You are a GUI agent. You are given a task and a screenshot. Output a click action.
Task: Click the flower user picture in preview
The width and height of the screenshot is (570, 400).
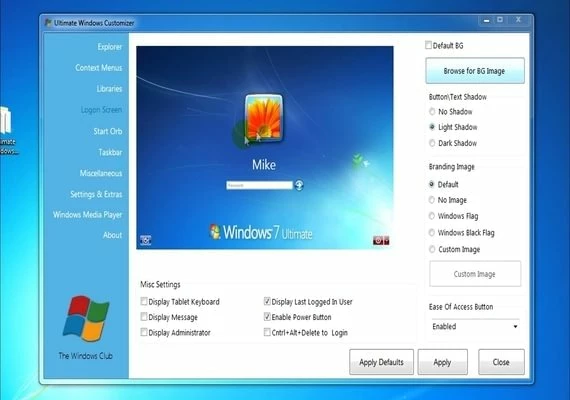264,117
